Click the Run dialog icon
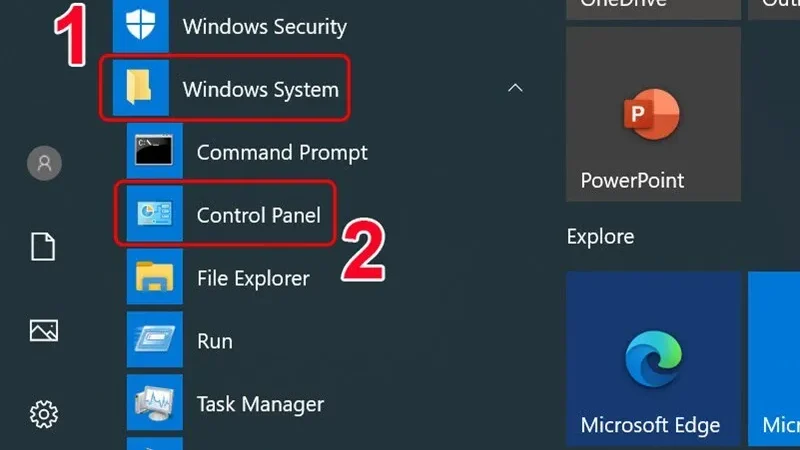 154,340
